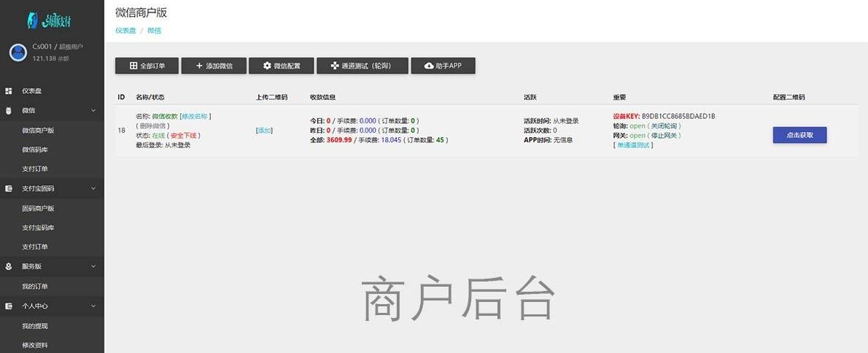Click the 通道测试（轮询）gamepad icon

pyautogui.click(x=335, y=66)
